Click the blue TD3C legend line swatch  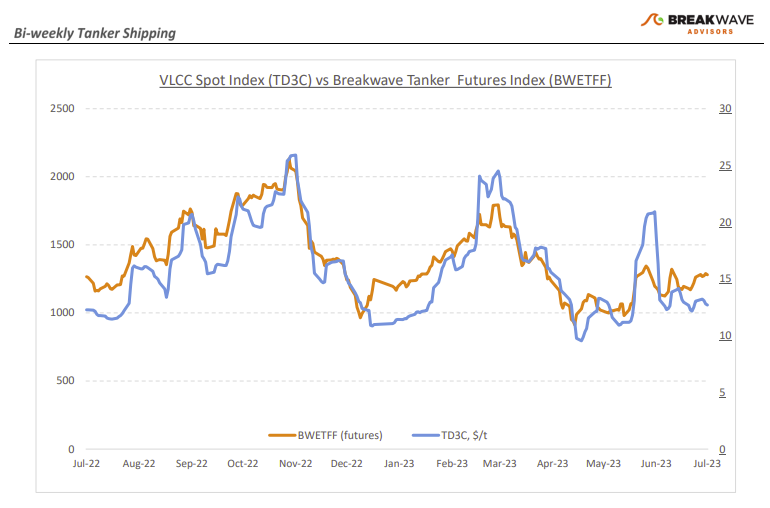click(426, 435)
